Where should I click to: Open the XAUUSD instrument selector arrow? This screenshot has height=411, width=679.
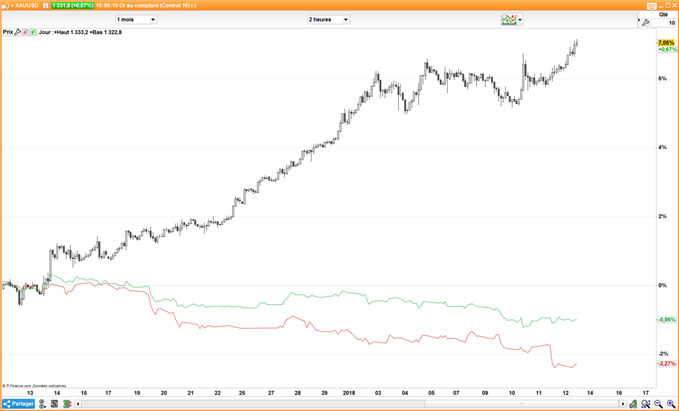[x=13, y=6]
